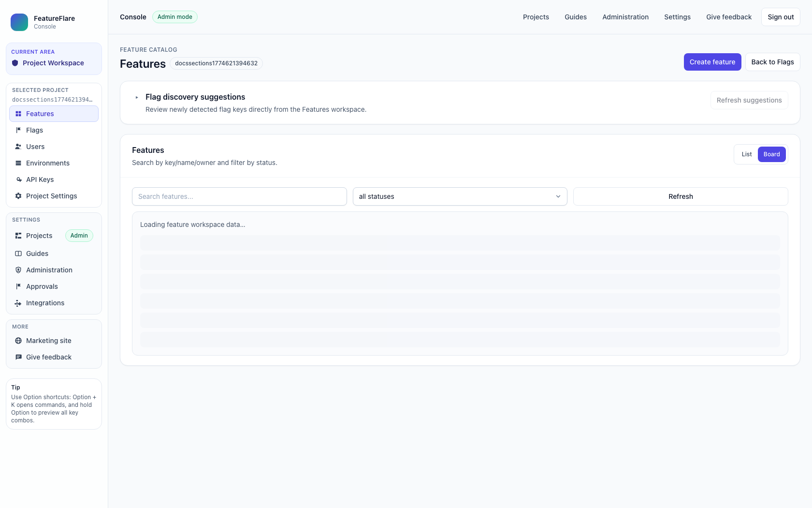Switch to Board view
This screenshot has width=812, height=508.
(x=772, y=154)
